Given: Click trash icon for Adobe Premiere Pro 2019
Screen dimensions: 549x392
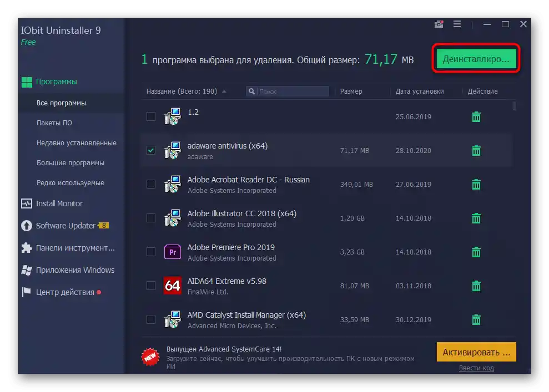Looking at the screenshot, I should (476, 252).
